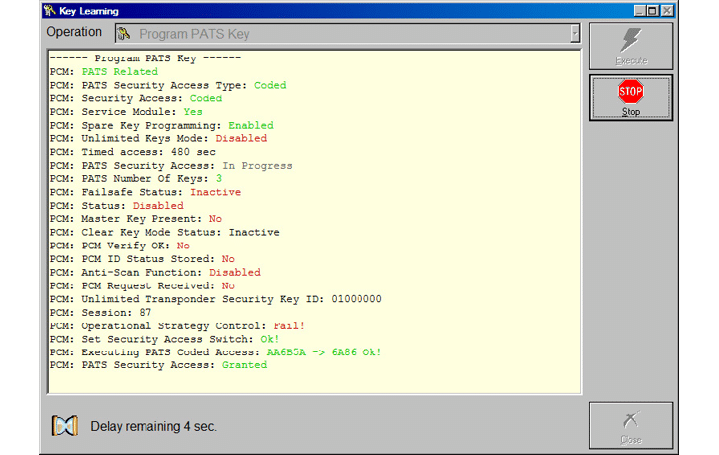
Task: Click the Close button at bottom right
Action: click(630, 426)
